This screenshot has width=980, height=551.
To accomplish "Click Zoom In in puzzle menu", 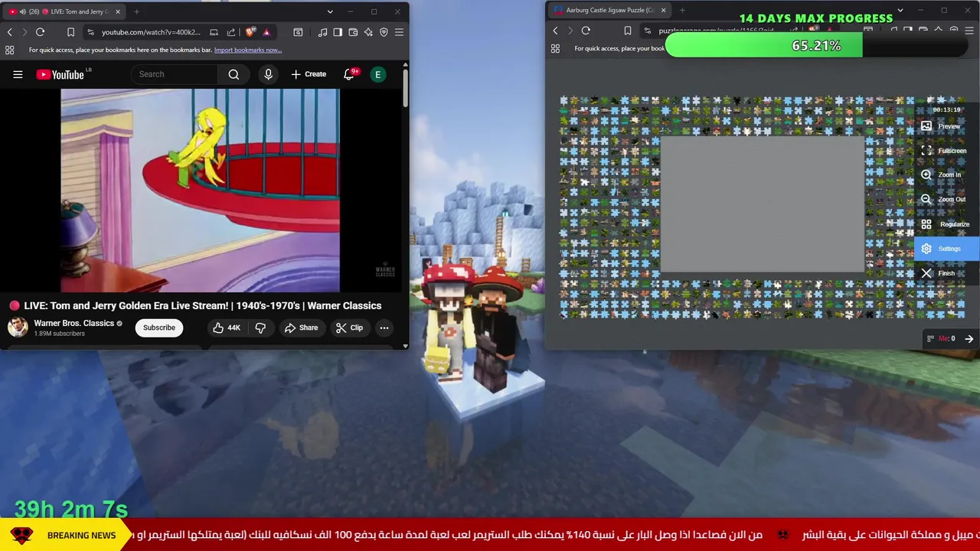I will [x=947, y=175].
